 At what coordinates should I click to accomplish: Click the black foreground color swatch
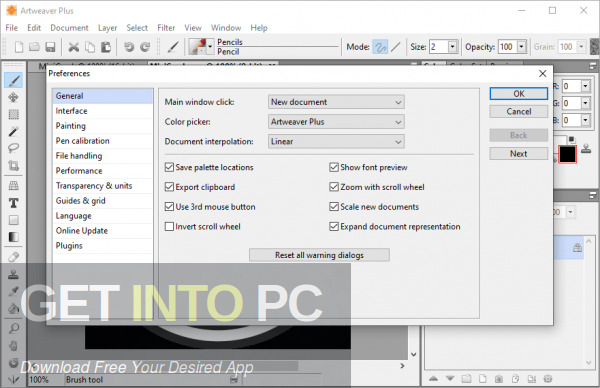point(567,154)
